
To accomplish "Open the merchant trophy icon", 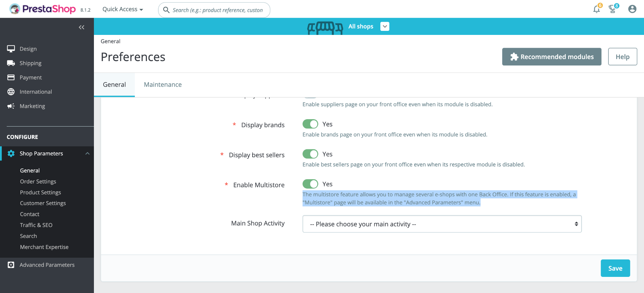I will click(613, 9).
